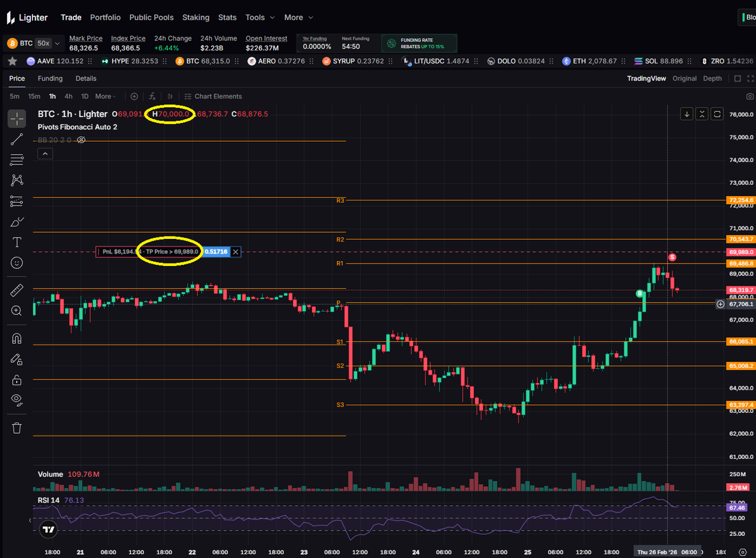The image size is (756, 558).
Task: Select the XABCD pattern tool
Action: click(x=17, y=180)
